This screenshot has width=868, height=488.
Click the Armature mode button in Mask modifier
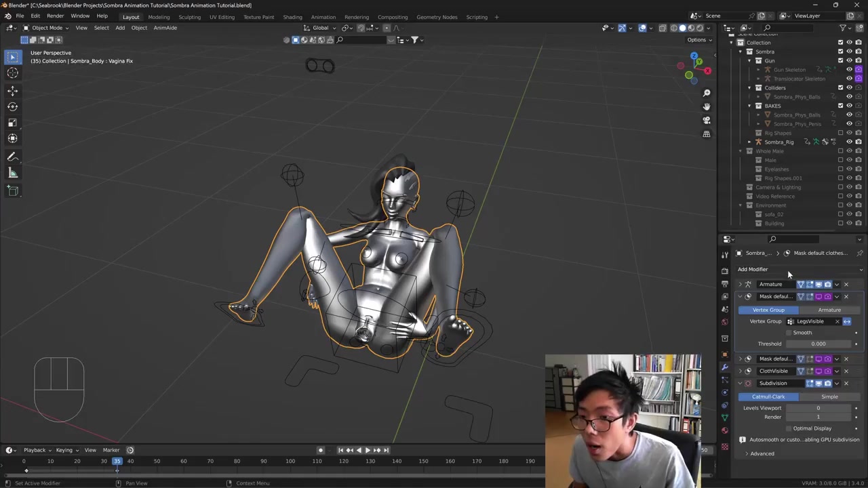click(829, 310)
